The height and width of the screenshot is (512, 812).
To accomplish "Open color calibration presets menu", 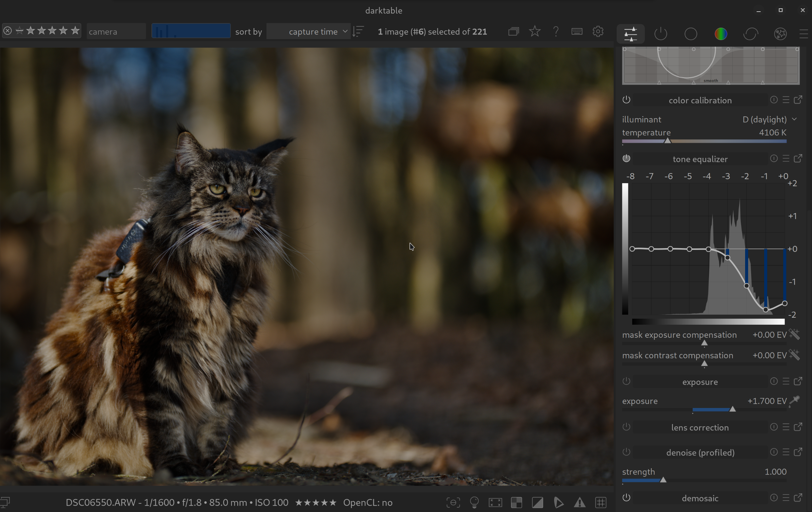I will (x=786, y=100).
